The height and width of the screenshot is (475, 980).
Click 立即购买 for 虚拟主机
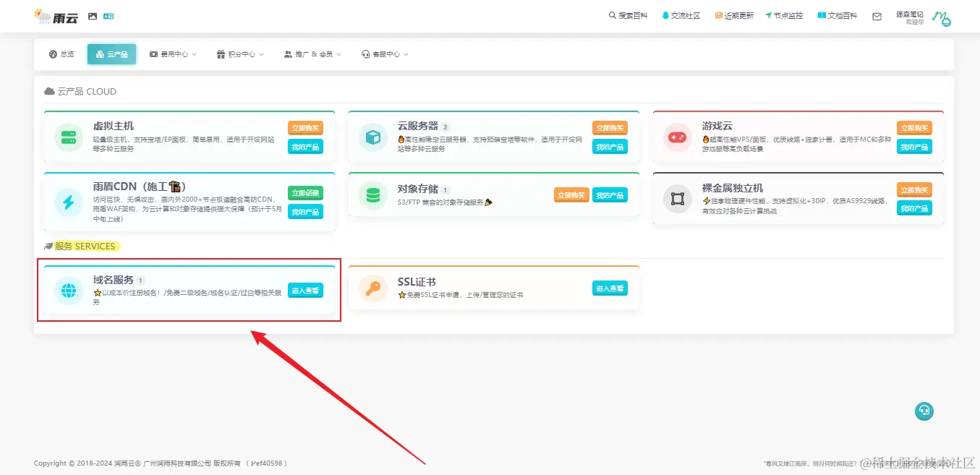305,128
